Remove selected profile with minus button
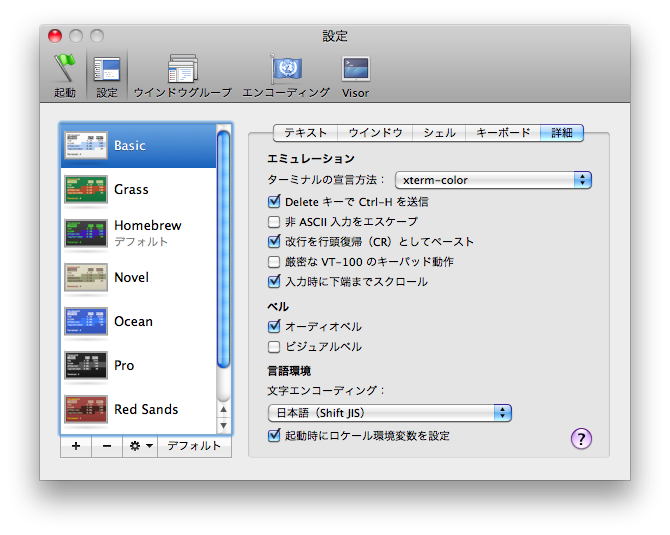670x535 pixels. 107,446
